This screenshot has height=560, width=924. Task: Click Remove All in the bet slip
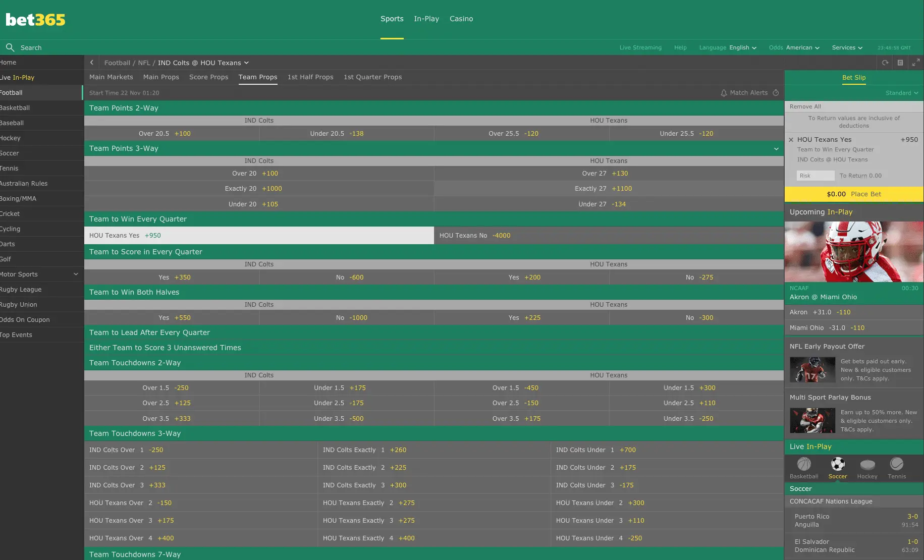pyautogui.click(x=805, y=106)
